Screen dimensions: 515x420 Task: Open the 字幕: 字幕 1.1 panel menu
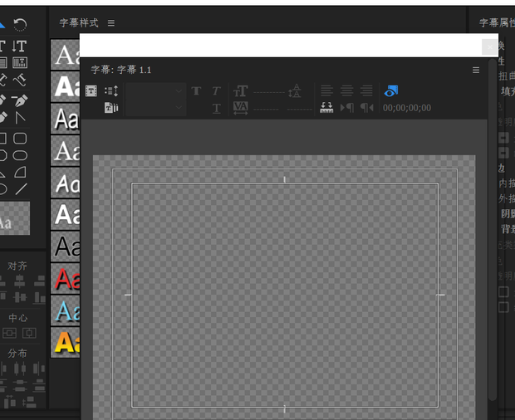pos(476,71)
